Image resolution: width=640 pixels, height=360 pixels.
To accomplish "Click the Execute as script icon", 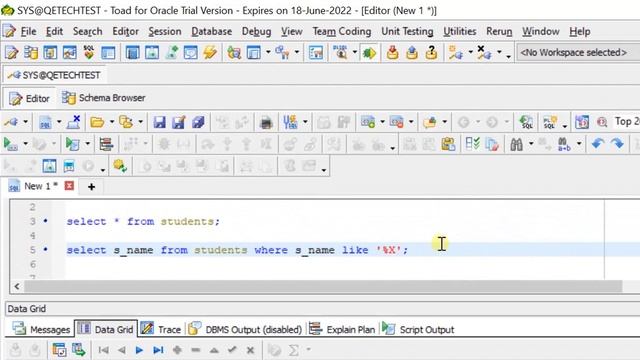I will click(72, 144).
